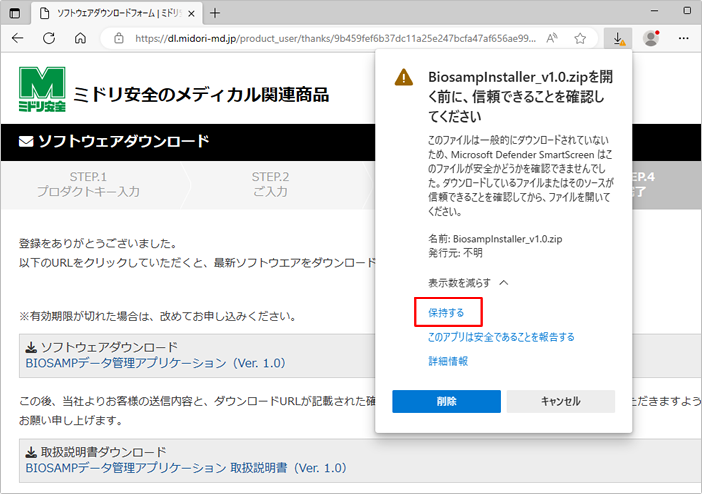The width and height of the screenshot is (702, 494).
Task: Select the ソフトウェアダウンロードフォーム browser tab
Action: point(117,13)
